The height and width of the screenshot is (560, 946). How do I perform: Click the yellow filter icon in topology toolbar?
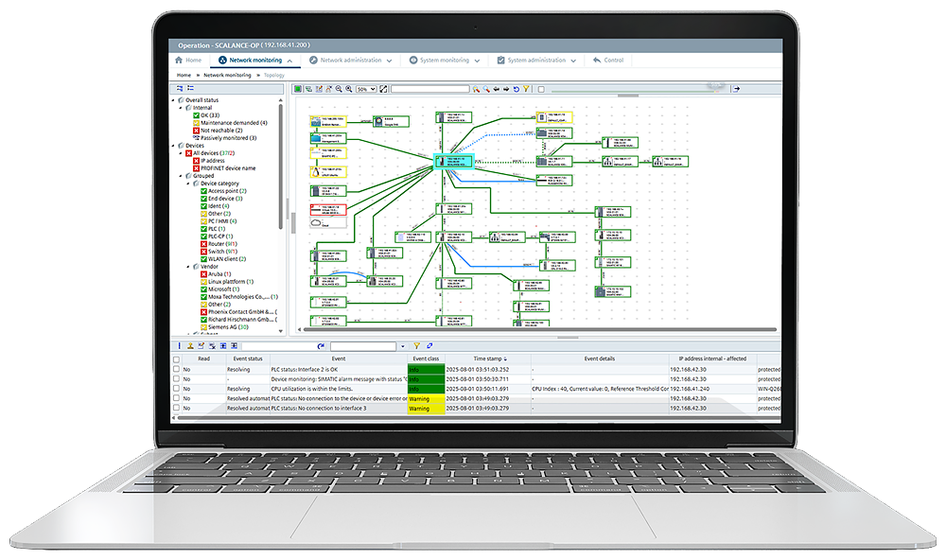[x=526, y=89]
